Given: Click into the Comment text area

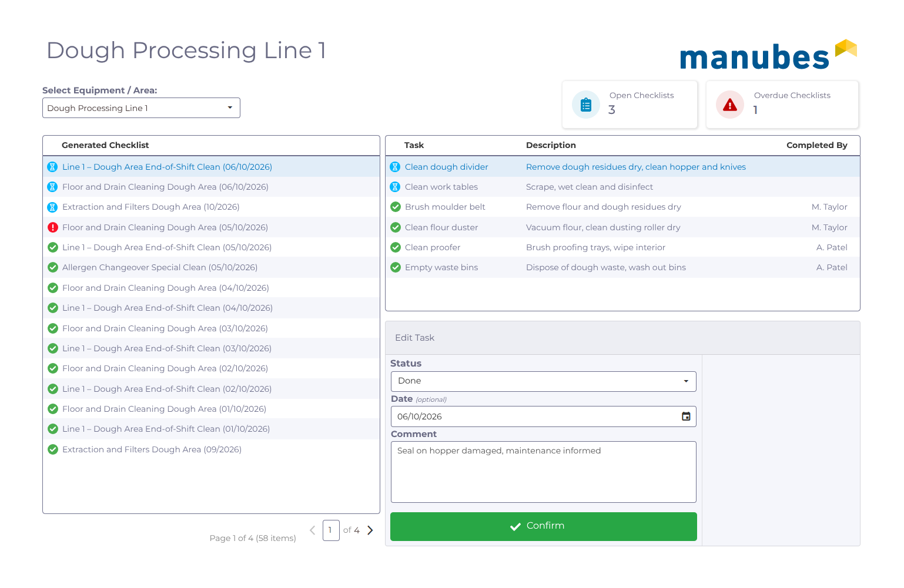Looking at the screenshot, I should click(544, 472).
